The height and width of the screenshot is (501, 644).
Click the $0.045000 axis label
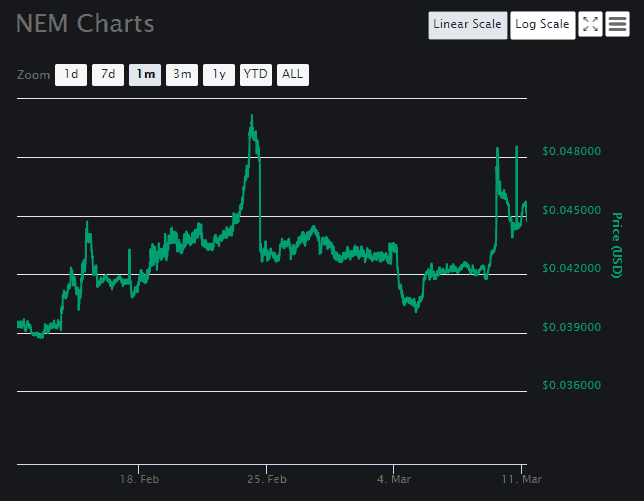tap(571, 210)
